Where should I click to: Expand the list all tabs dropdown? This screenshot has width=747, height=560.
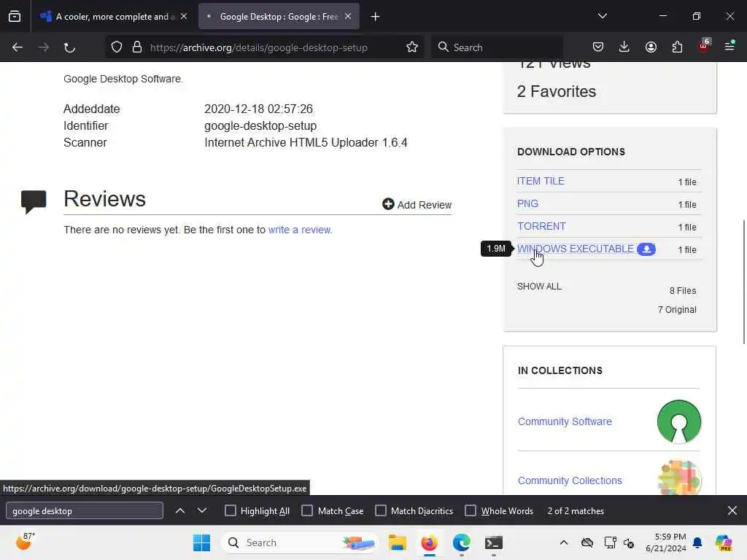602,17
